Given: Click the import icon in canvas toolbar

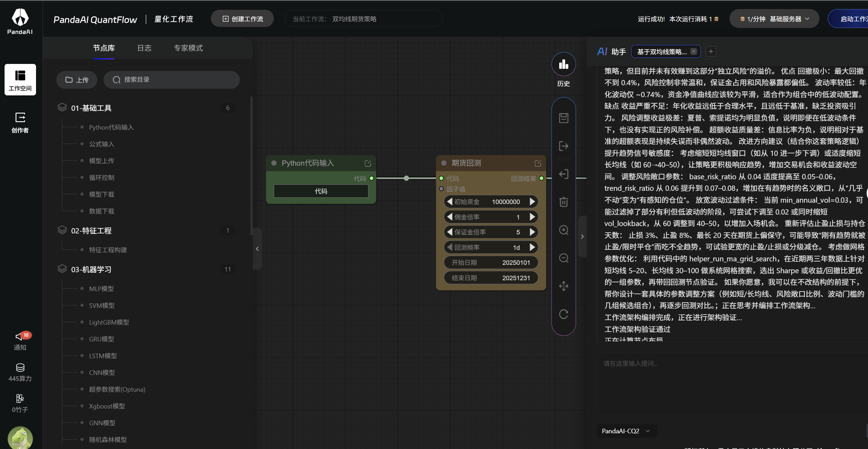Looking at the screenshot, I should tap(563, 174).
